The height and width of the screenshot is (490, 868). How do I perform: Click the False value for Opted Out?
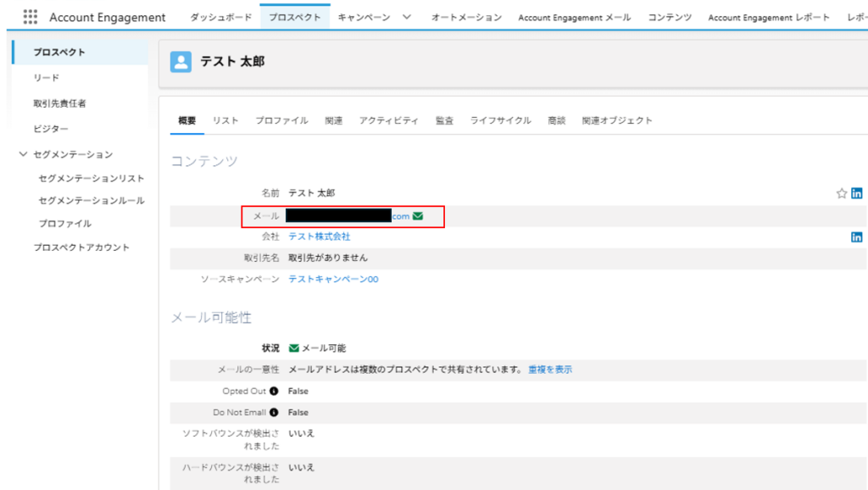click(298, 391)
